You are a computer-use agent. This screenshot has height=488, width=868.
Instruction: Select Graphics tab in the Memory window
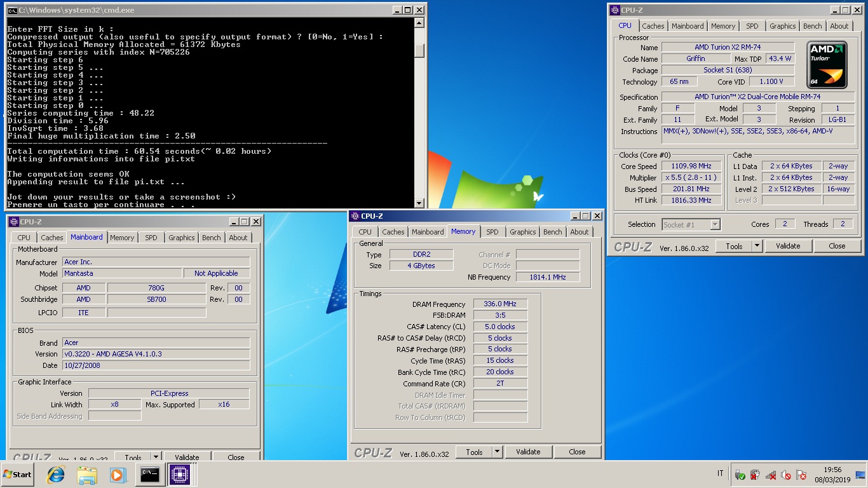coord(523,232)
